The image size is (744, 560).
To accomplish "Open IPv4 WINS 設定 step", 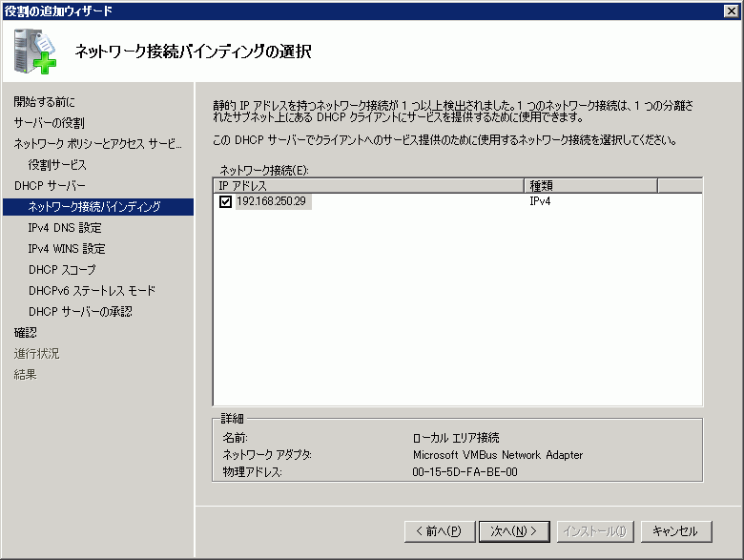I will [67, 249].
